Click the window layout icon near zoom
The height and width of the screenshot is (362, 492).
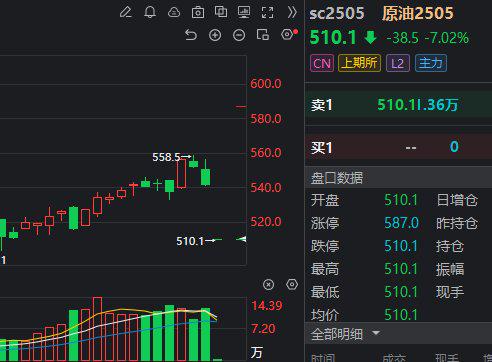(x=263, y=35)
